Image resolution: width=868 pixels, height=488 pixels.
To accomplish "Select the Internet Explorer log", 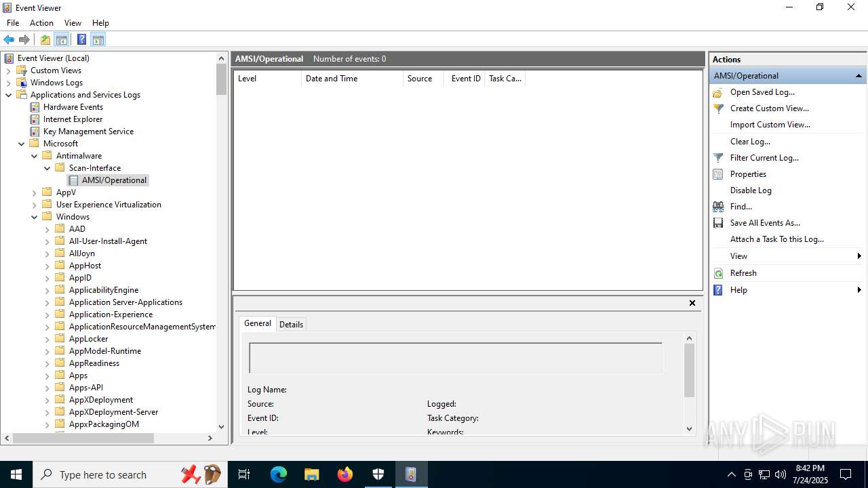I will (x=73, y=119).
